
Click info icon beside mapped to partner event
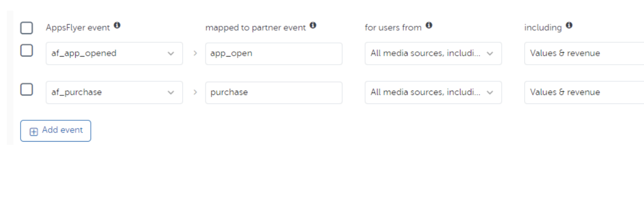coord(313,25)
